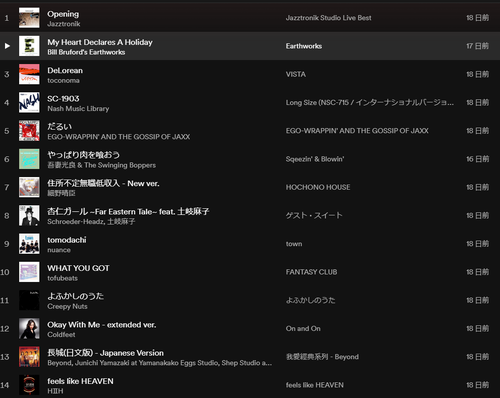Open artist nuance
The image size is (500, 398).
(59, 250)
